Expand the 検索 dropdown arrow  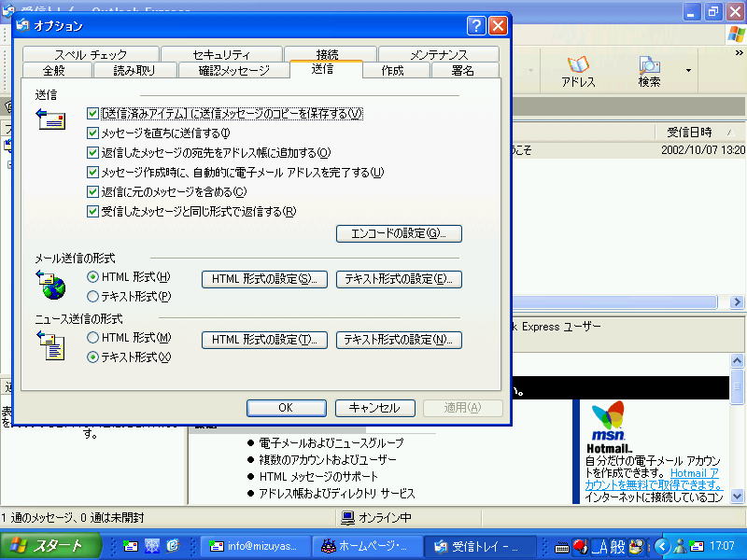[689, 70]
